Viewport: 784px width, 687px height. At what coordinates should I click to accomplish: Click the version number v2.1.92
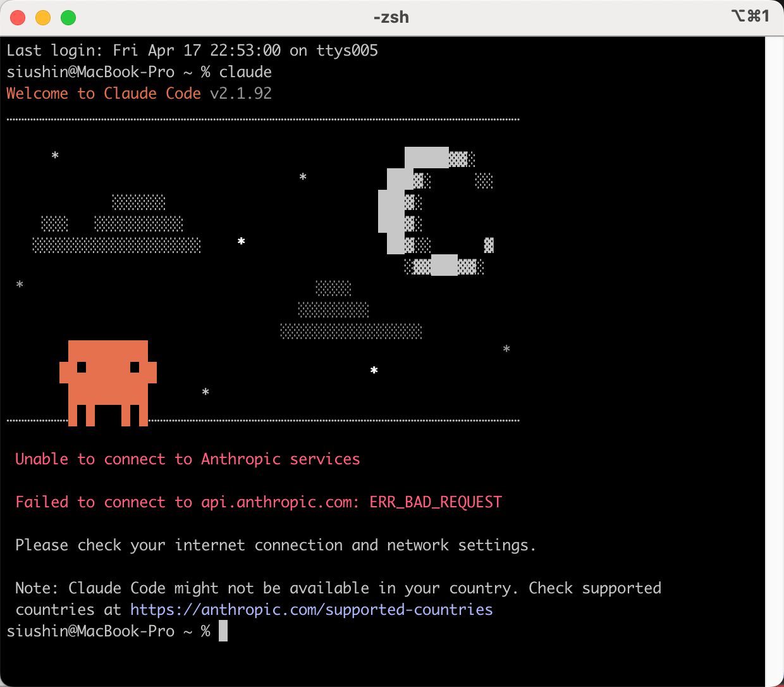(x=241, y=94)
